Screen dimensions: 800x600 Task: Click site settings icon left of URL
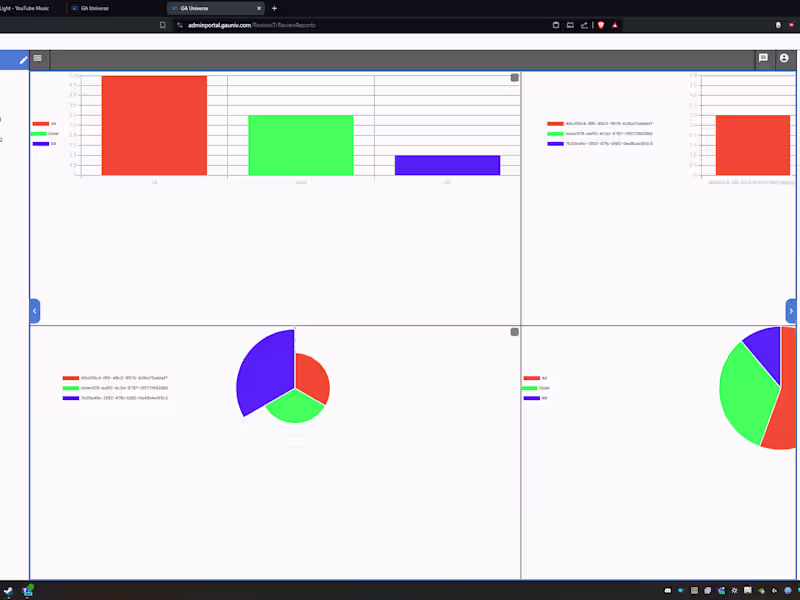tap(180, 25)
